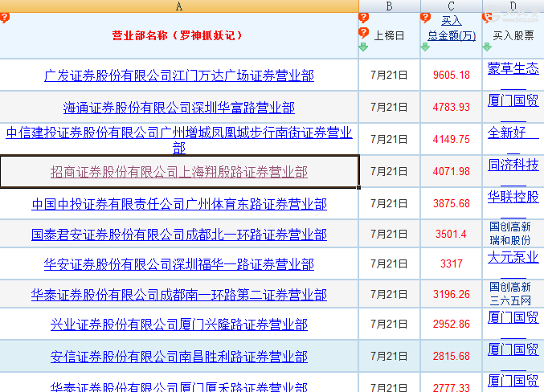Select column B header
This screenshot has width=544, height=392.
(x=389, y=6)
